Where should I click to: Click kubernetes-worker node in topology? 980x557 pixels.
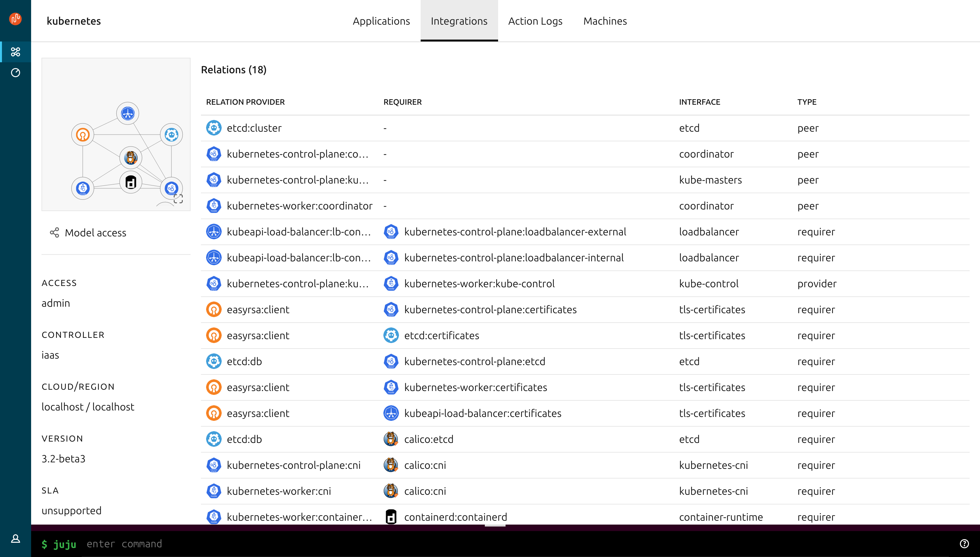coord(83,188)
